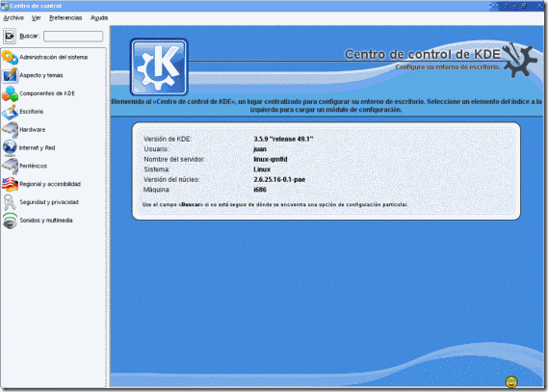Open the Internet y Red globe icon
The image size is (548, 392).
pyautogui.click(x=10, y=147)
